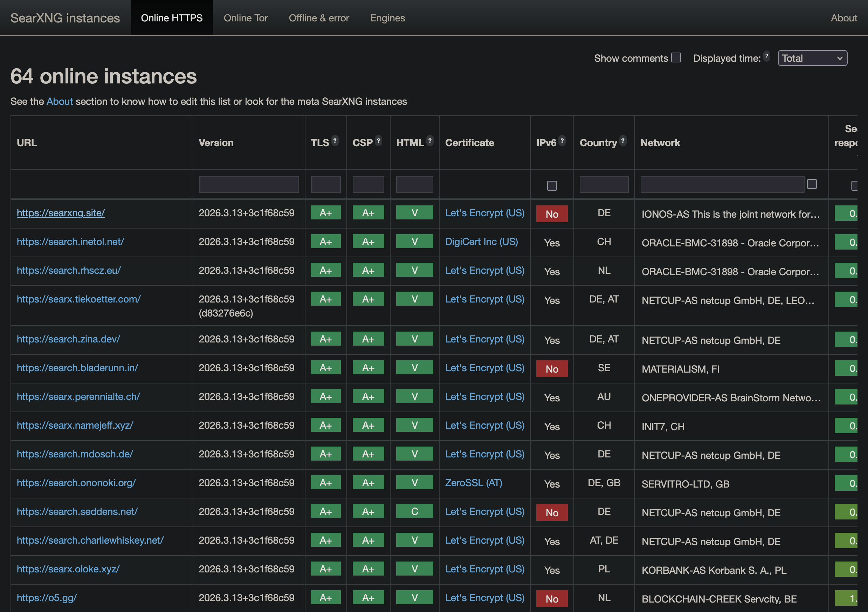This screenshot has width=868, height=612.
Task: Click the HTML help question mark icon
Action: point(429,141)
